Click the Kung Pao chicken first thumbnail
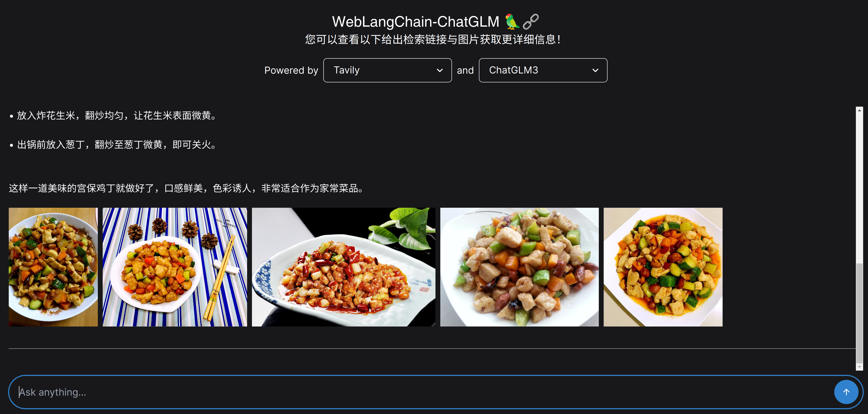Image resolution: width=868 pixels, height=414 pixels. [x=53, y=267]
